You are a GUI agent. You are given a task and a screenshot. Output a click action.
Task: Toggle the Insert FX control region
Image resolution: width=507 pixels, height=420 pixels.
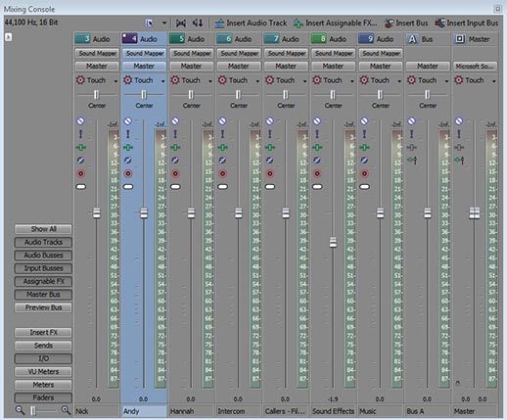pos(43,333)
